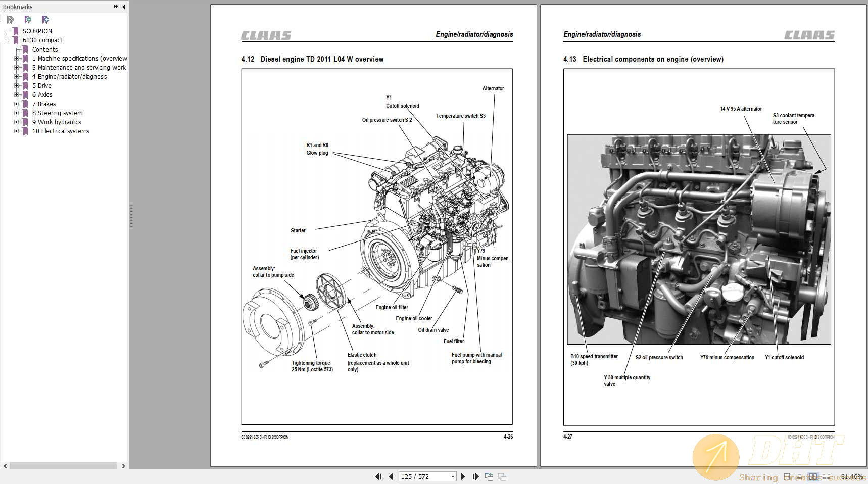This screenshot has width=868, height=484.
Task: Click the bookmarks panel horizontal scrollbar track
Action: 63,466
